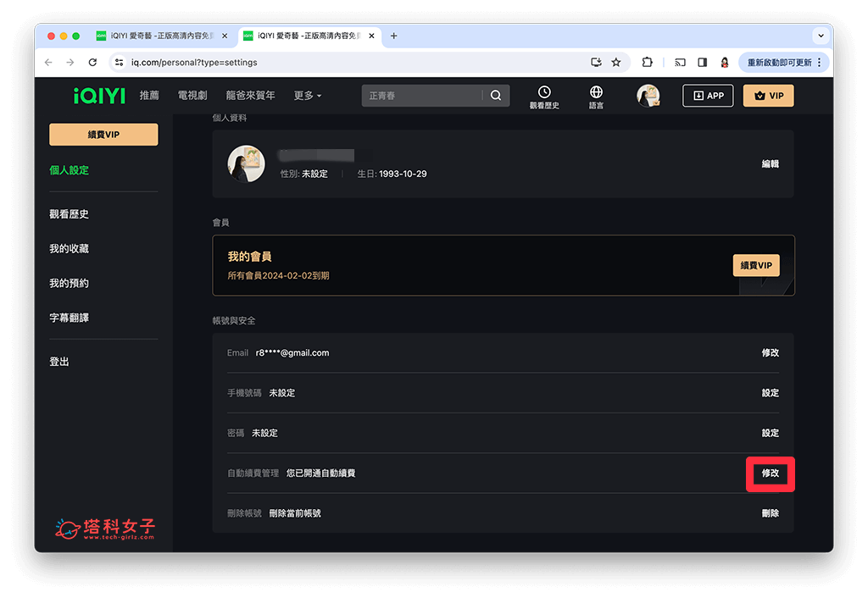Click the 續費VIP sidebar button
Screen dimensions: 868x598
103,135
